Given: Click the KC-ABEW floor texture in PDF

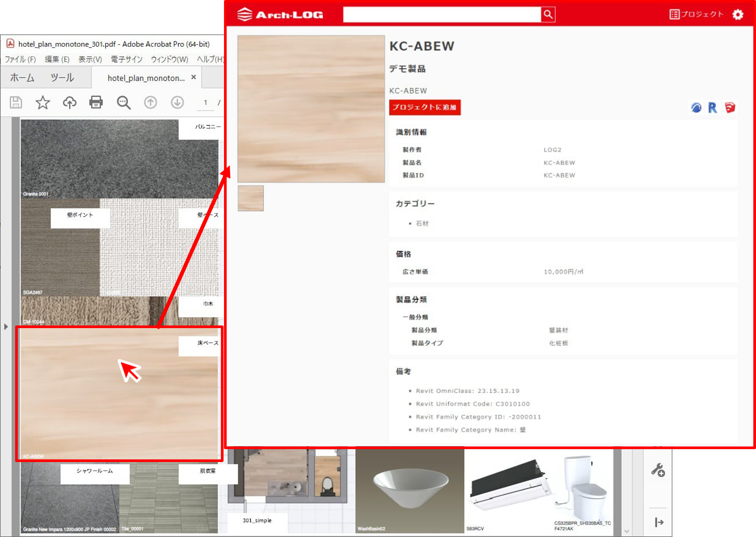Looking at the screenshot, I should click(x=119, y=394).
